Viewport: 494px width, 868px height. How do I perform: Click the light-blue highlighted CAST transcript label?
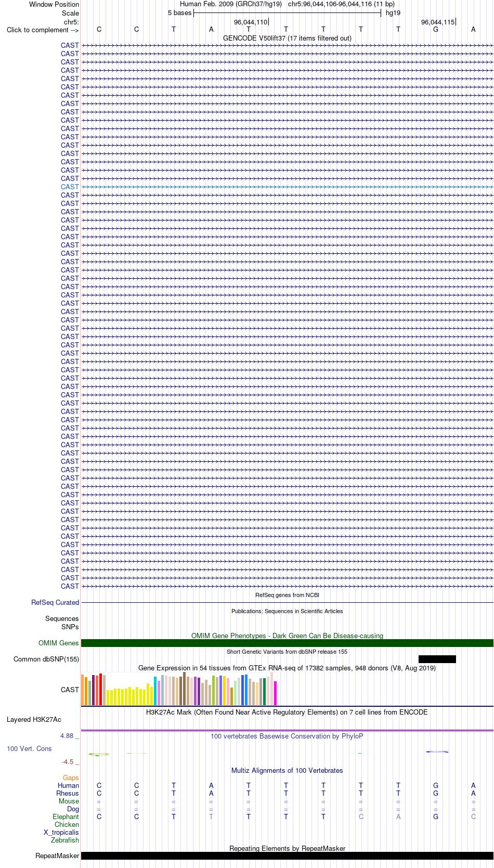pos(70,187)
